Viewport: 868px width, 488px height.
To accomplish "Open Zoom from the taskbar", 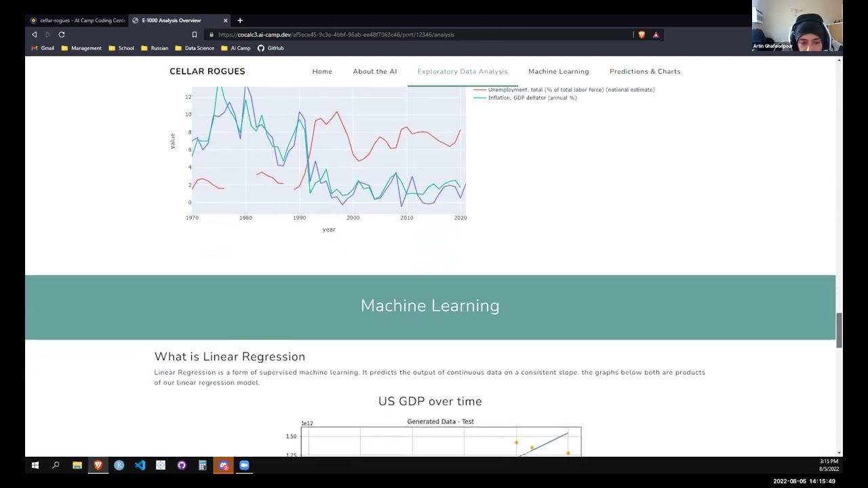I will (x=244, y=465).
